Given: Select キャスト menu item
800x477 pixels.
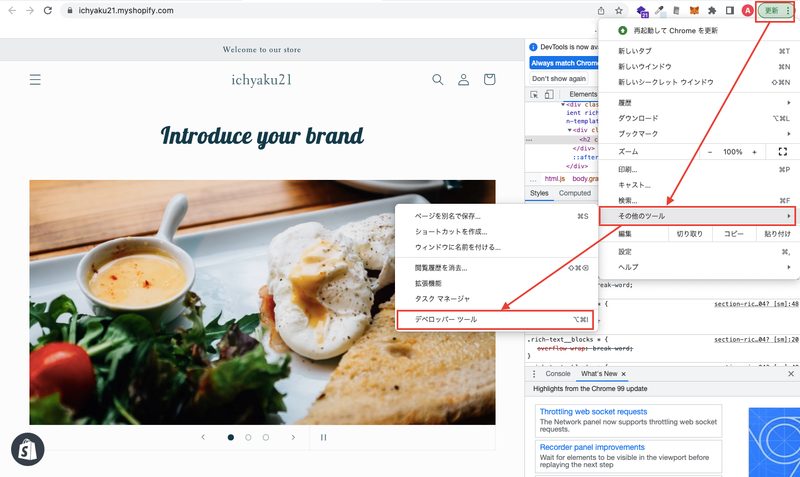Looking at the screenshot, I should [697, 185].
